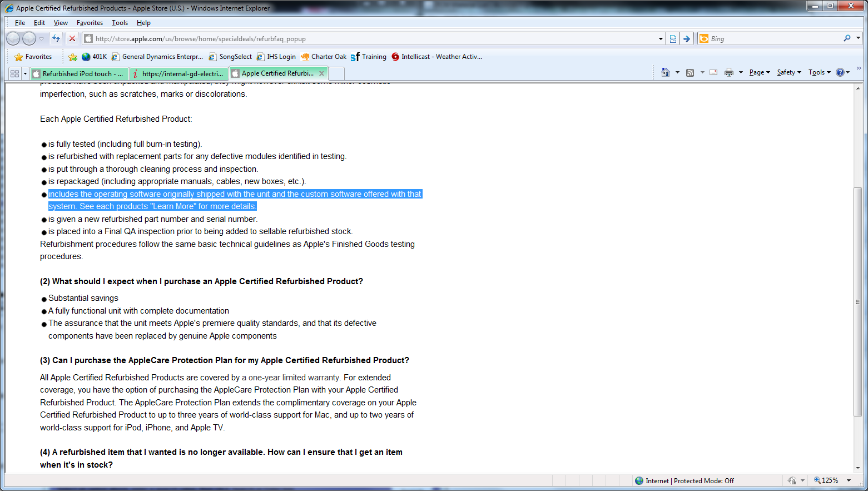Click the highlighted operating software bullet text
This screenshot has height=491, width=868.
pos(235,200)
